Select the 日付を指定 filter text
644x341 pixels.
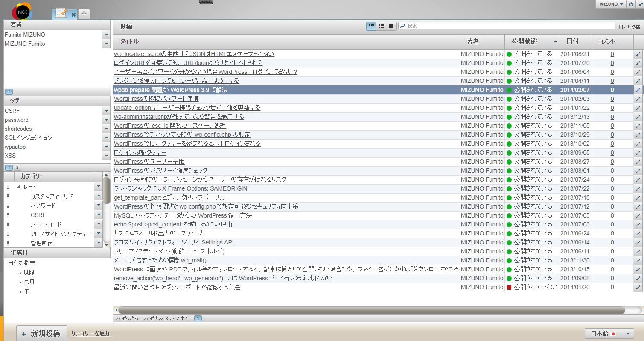pos(22,263)
